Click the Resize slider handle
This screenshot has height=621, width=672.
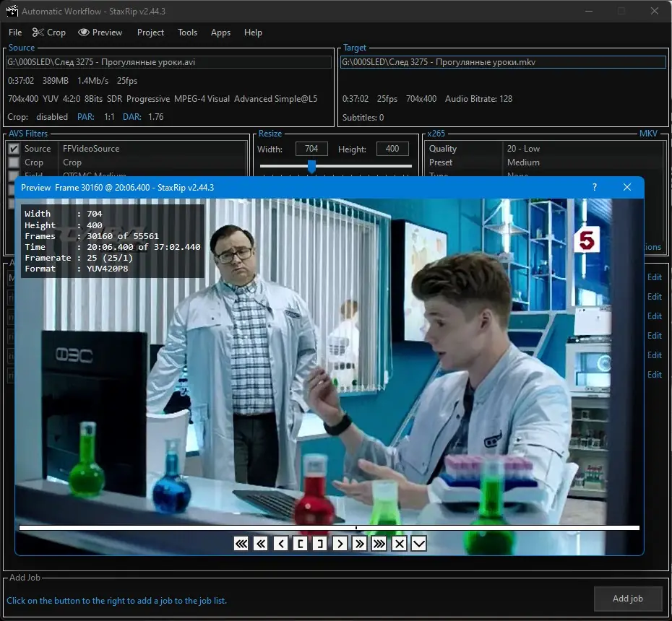pyautogui.click(x=311, y=167)
